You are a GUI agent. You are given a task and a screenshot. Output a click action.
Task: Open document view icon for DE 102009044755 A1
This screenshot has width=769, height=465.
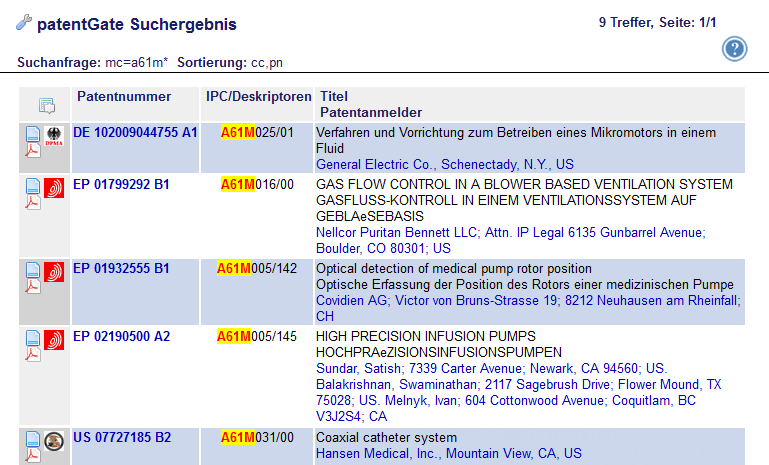pyautogui.click(x=33, y=133)
